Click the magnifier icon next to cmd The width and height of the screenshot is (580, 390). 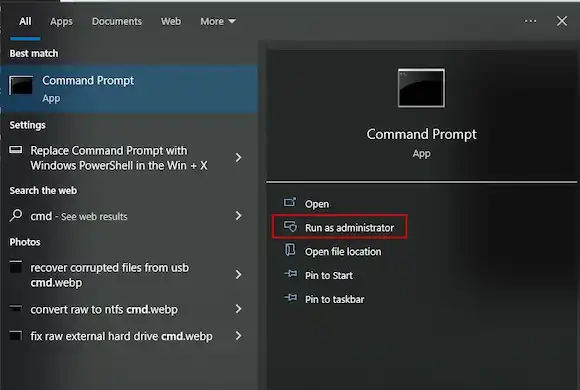coord(16,215)
